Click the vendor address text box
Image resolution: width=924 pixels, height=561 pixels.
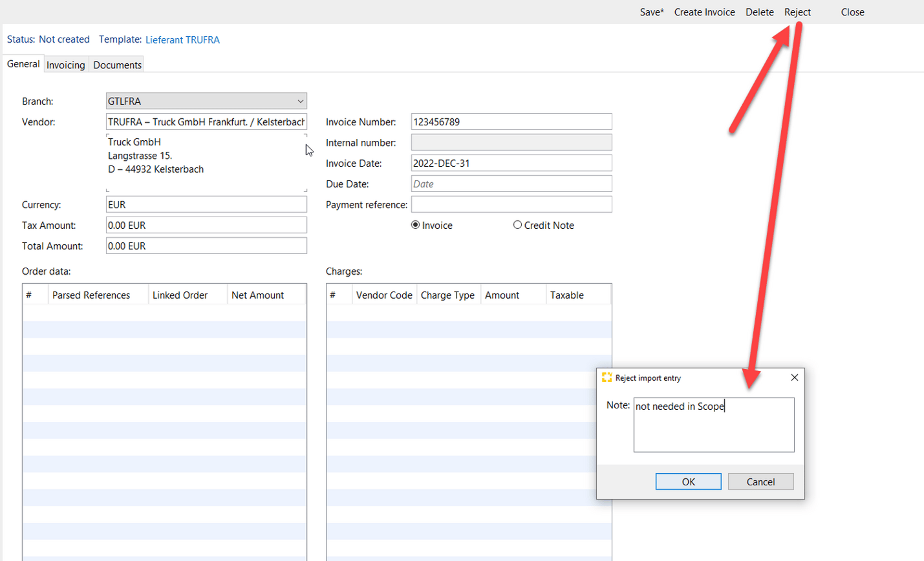[206, 163]
